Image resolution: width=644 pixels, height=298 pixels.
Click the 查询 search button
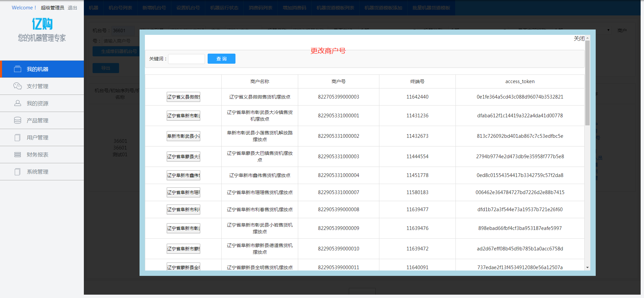coord(221,59)
